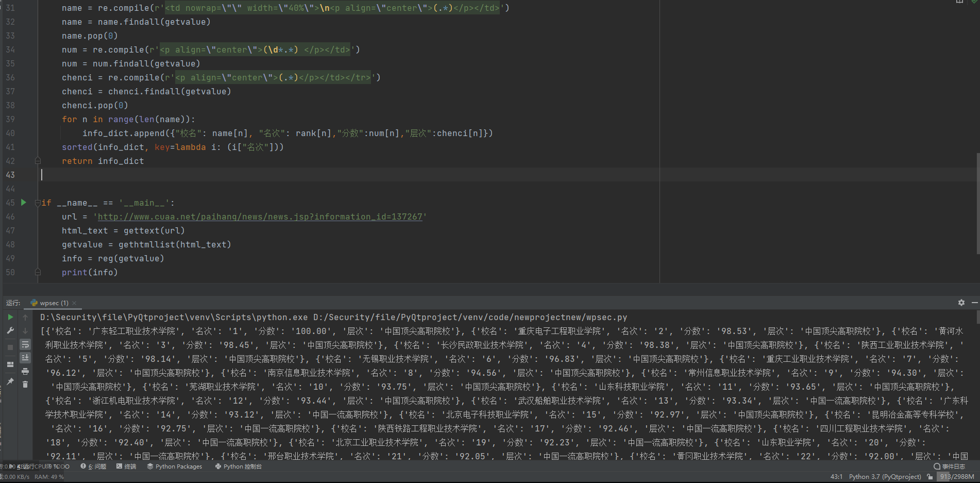
Task: Open the Event Log
Action: [949, 467]
